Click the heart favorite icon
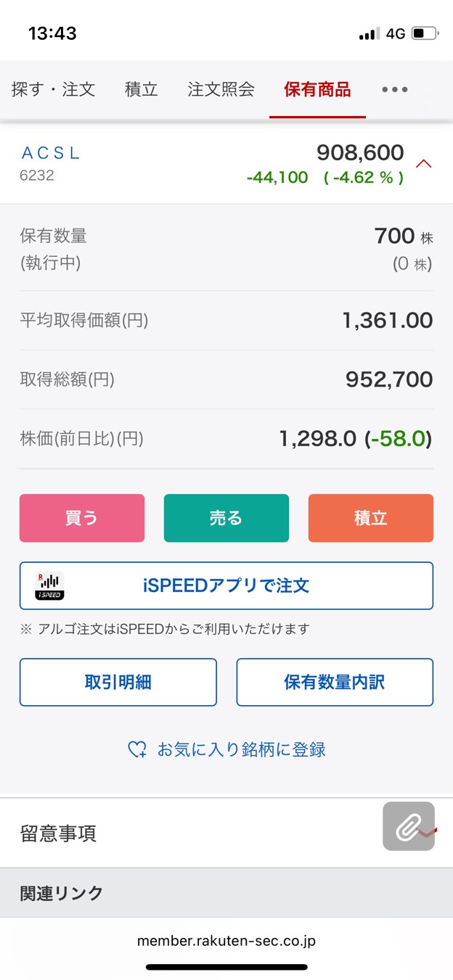The image size is (453, 980). pos(137,749)
